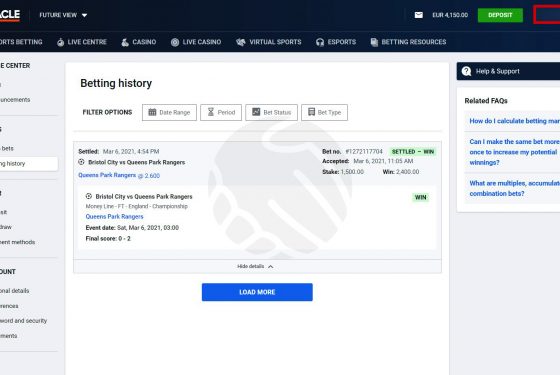Click the Live Centre stopwatch icon

pos(60,42)
